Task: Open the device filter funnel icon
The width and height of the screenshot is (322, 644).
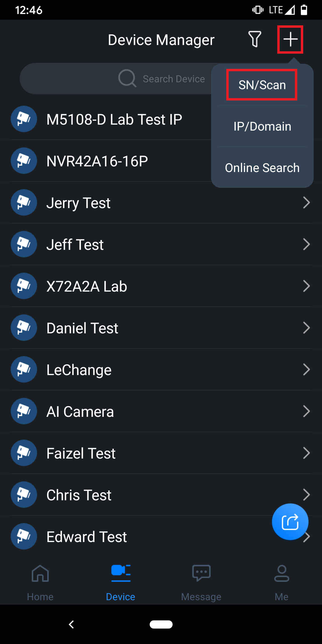Action: click(255, 39)
